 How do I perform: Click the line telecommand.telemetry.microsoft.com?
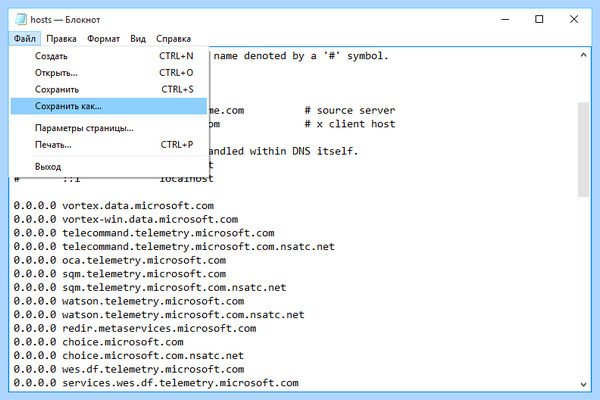click(x=144, y=233)
